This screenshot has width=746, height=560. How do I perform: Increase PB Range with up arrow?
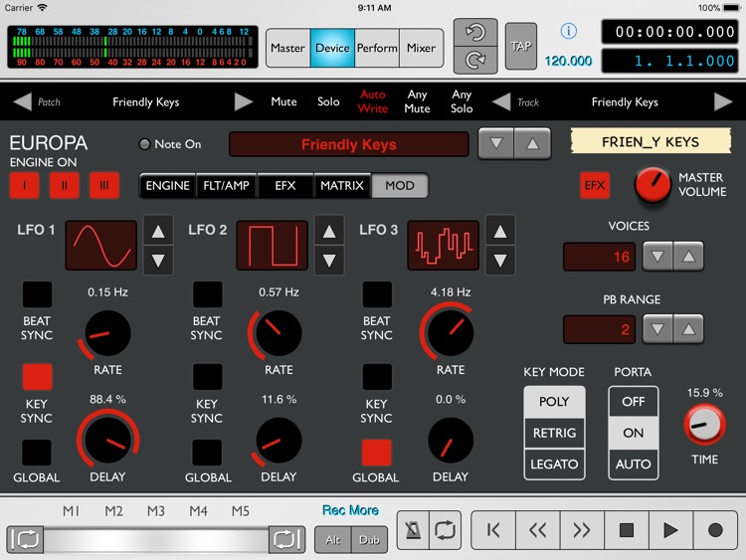pyautogui.click(x=688, y=329)
